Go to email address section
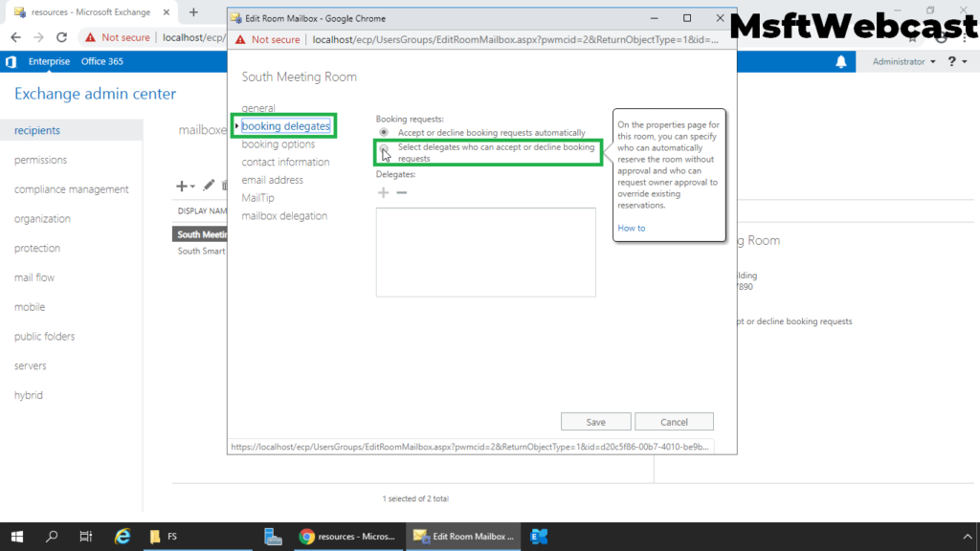Image resolution: width=980 pixels, height=551 pixels. coord(273,180)
